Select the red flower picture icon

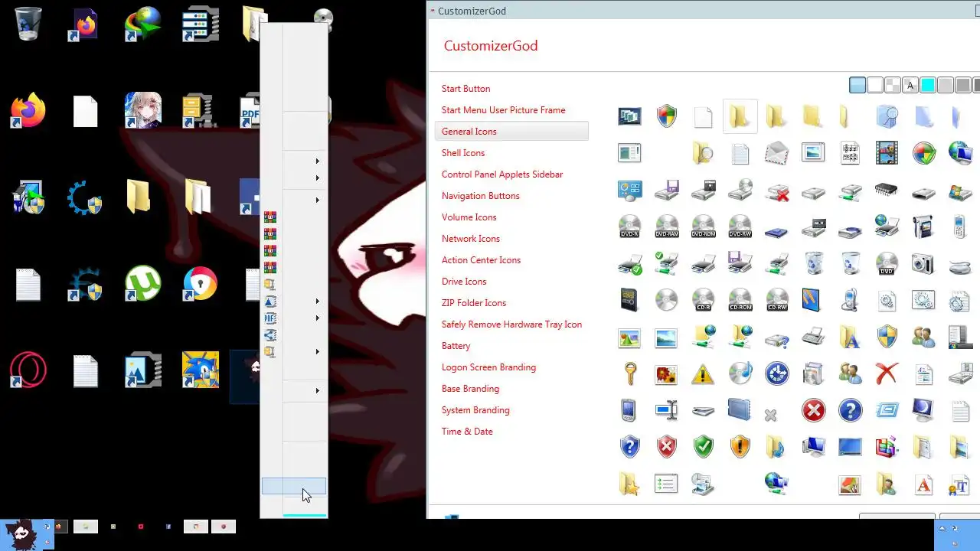tap(666, 374)
